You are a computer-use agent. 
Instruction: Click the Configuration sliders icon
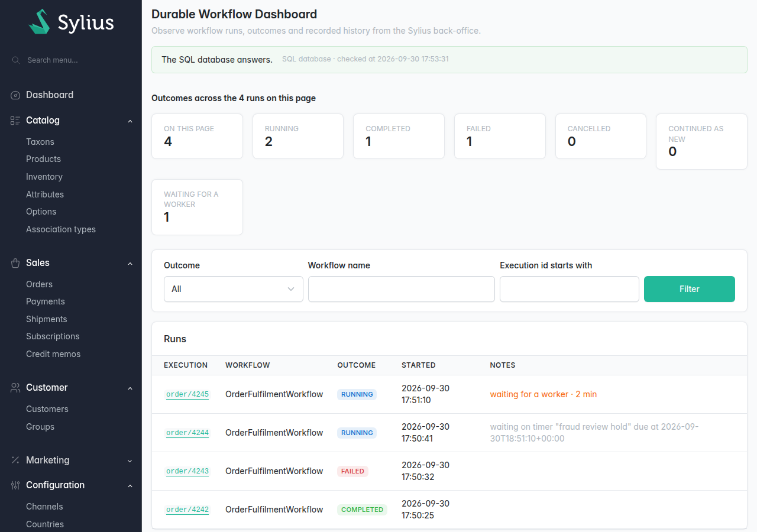(16, 485)
